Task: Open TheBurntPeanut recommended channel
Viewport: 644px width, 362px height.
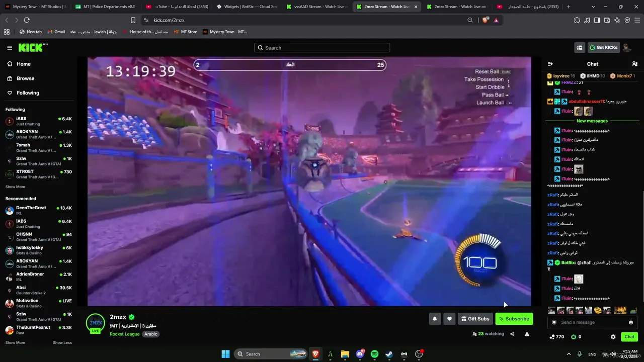Action: (x=38, y=330)
